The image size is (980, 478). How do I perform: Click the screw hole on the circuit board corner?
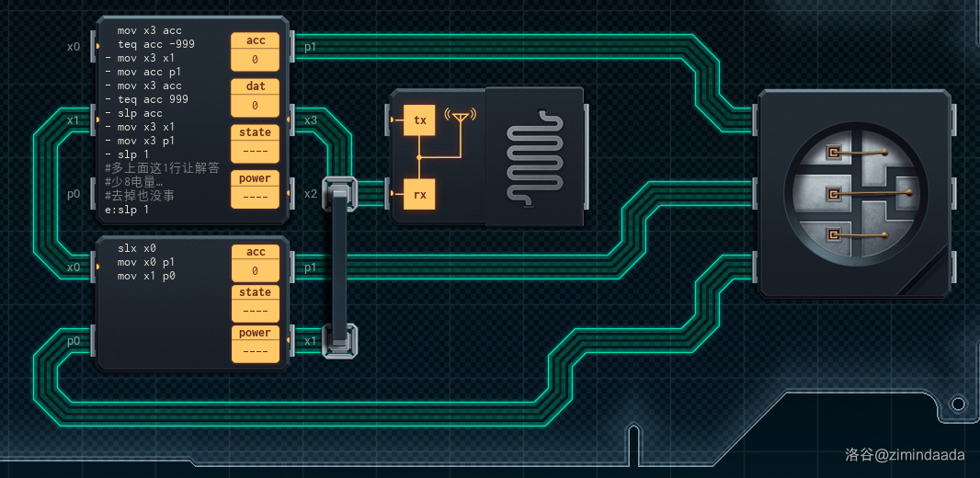click(958, 404)
